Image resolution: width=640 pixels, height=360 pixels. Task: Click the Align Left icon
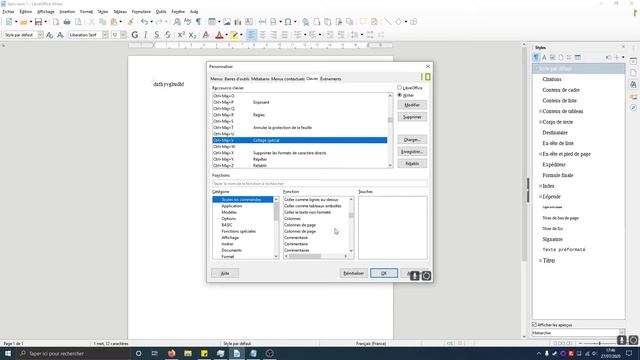pyautogui.click(x=251, y=35)
